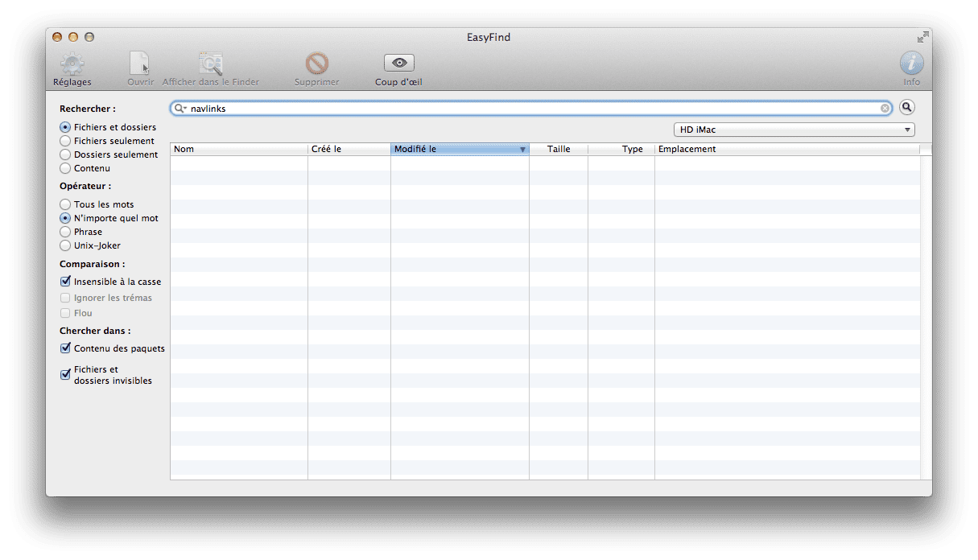This screenshot has height=560, width=978.
Task: Clear the search field with the x icon
Action: pos(885,109)
